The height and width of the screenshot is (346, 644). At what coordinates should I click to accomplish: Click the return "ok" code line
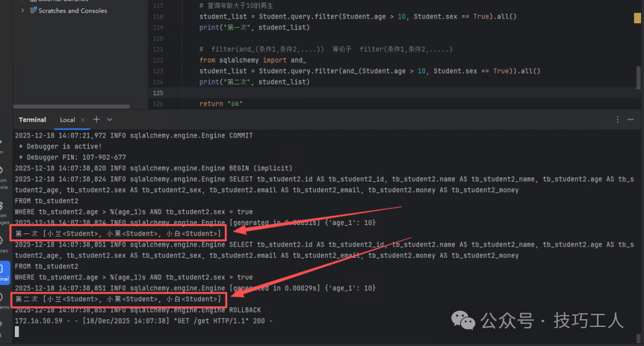221,104
